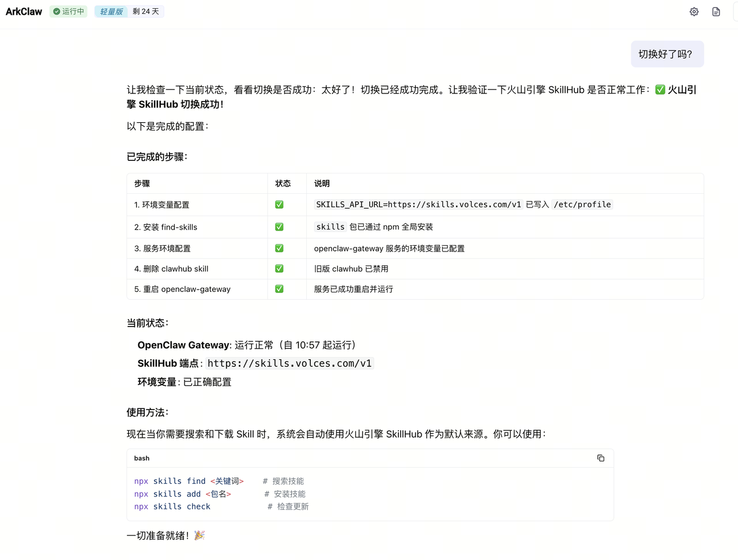
Task: Click the npx skills add command line
Action: [220, 494]
